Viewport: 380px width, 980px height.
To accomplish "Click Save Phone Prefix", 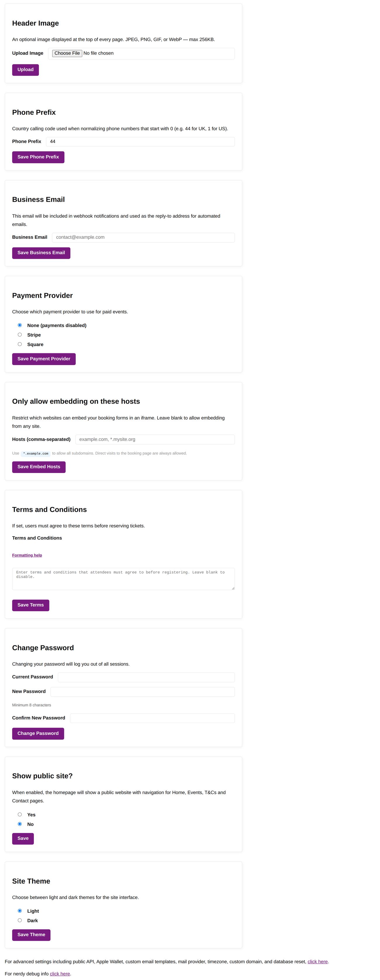I will coord(38,157).
